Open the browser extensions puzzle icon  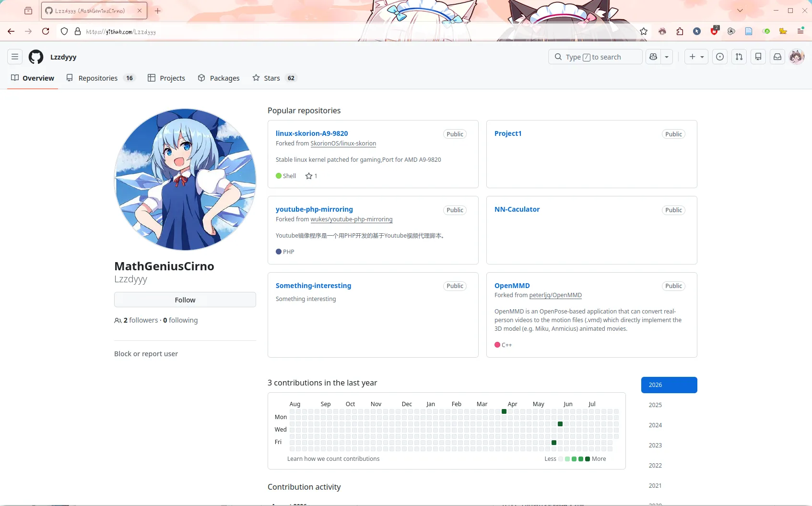[680, 31]
